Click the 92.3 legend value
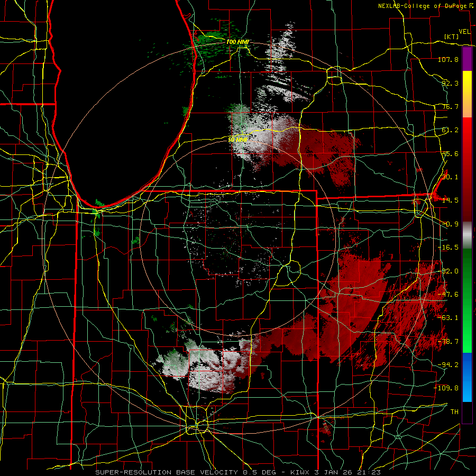Image resolution: width=476 pixels, height=476 pixels. [450, 83]
